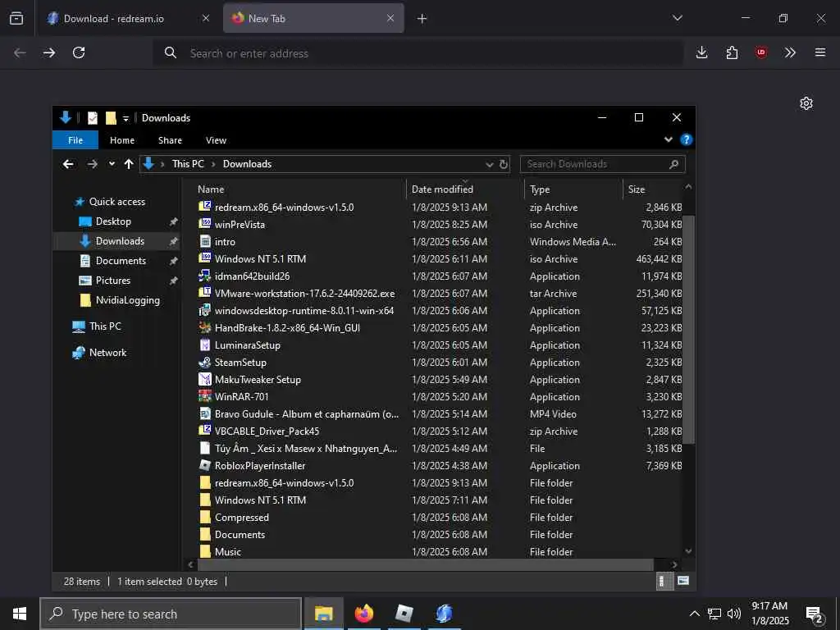This screenshot has height=630, width=840.
Task: Select SteamSetup application file
Action: coord(240,362)
